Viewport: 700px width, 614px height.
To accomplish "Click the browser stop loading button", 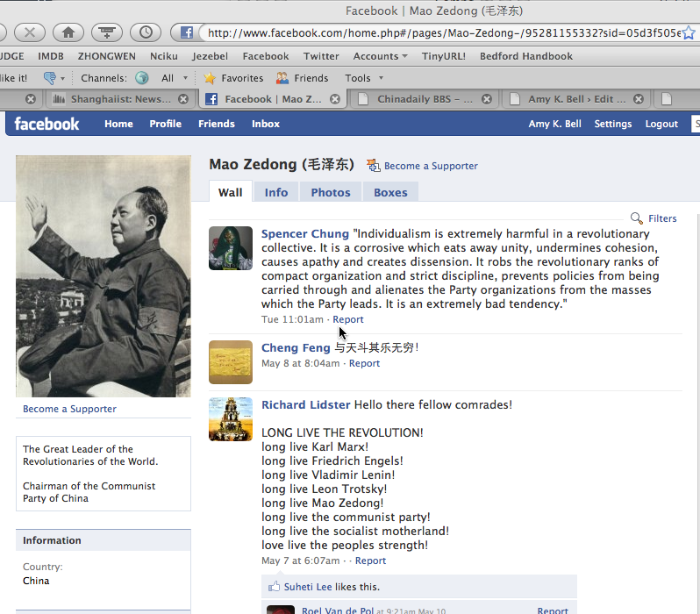I will coord(30,32).
